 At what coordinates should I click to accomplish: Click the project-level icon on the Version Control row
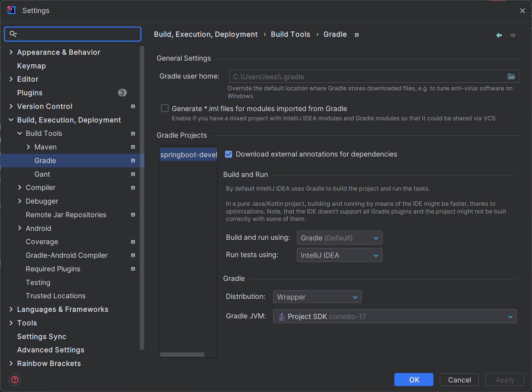point(133,106)
